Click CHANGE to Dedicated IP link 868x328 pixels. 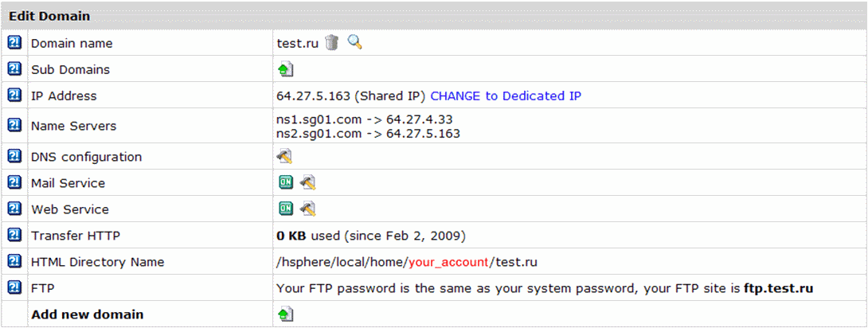506,96
